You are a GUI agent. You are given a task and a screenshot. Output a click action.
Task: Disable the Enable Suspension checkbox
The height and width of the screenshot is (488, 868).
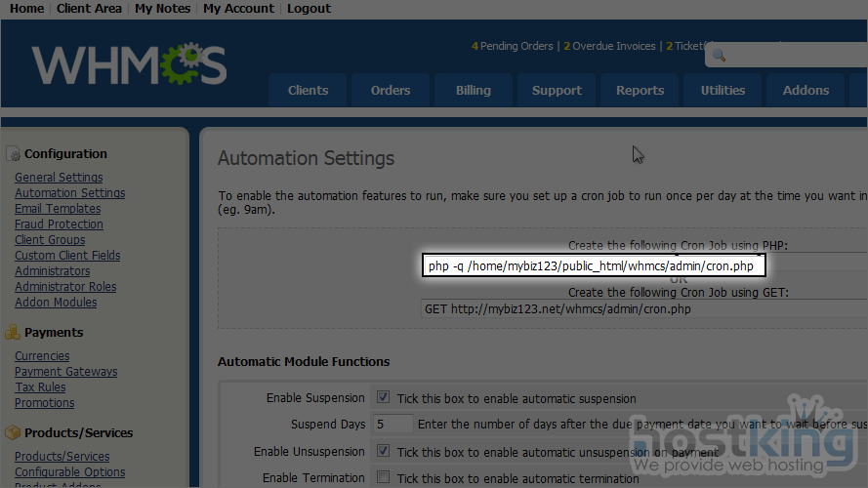383,398
